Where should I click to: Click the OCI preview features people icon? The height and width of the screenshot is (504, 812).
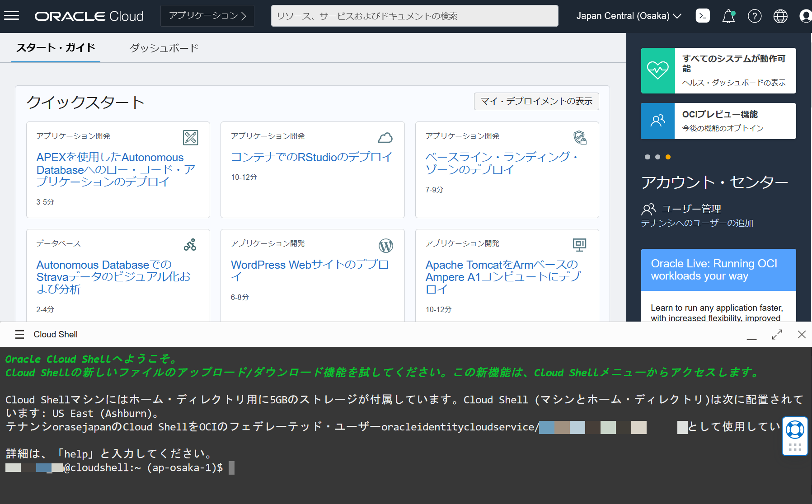pos(658,121)
